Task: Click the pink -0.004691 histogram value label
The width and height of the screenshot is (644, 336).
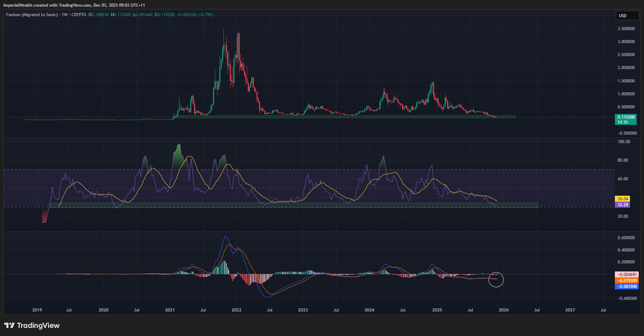Action: pos(626,275)
